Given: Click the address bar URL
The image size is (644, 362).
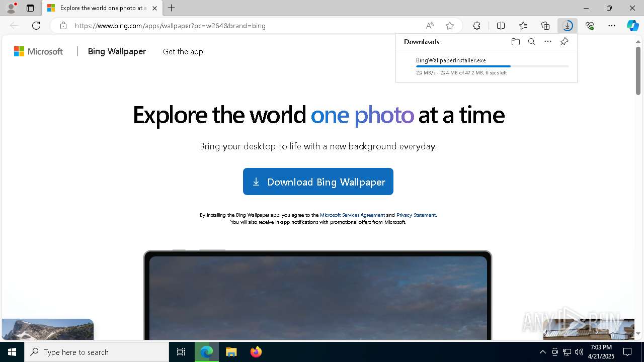Looking at the screenshot, I should point(170,26).
